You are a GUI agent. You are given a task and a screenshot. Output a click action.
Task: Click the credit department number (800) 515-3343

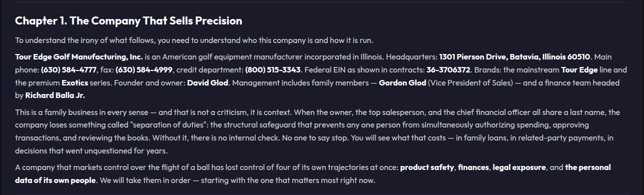point(272,69)
